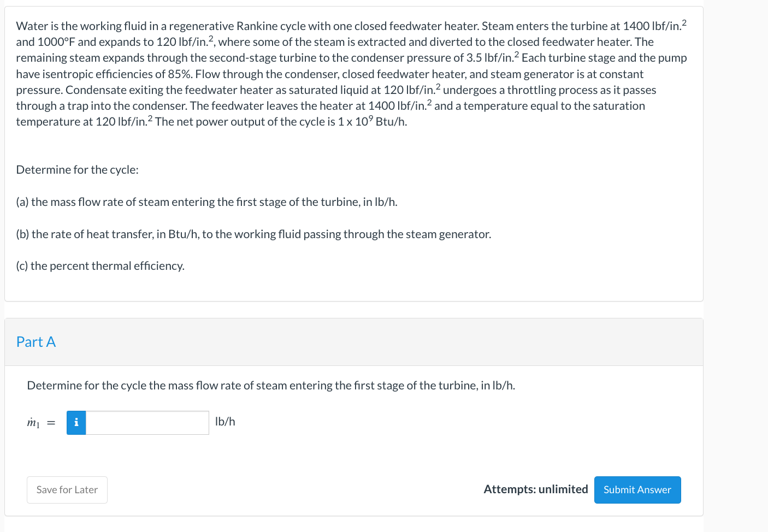This screenshot has width=768, height=532.
Task: Select the Part A section heading
Action: click(36, 342)
